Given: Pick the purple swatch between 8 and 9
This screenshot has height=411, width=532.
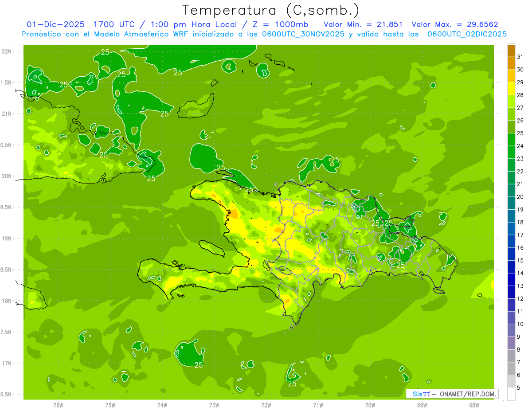Looking at the screenshot, I should [x=511, y=343].
